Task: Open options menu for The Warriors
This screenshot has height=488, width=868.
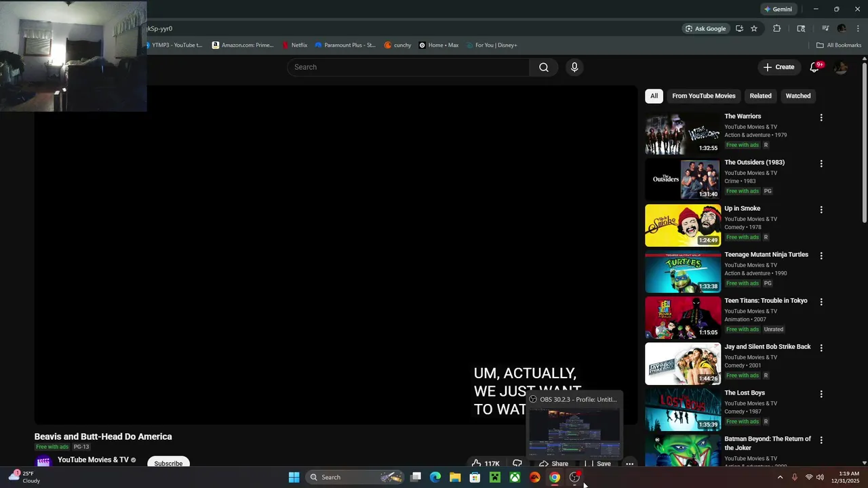Action: [x=821, y=117]
